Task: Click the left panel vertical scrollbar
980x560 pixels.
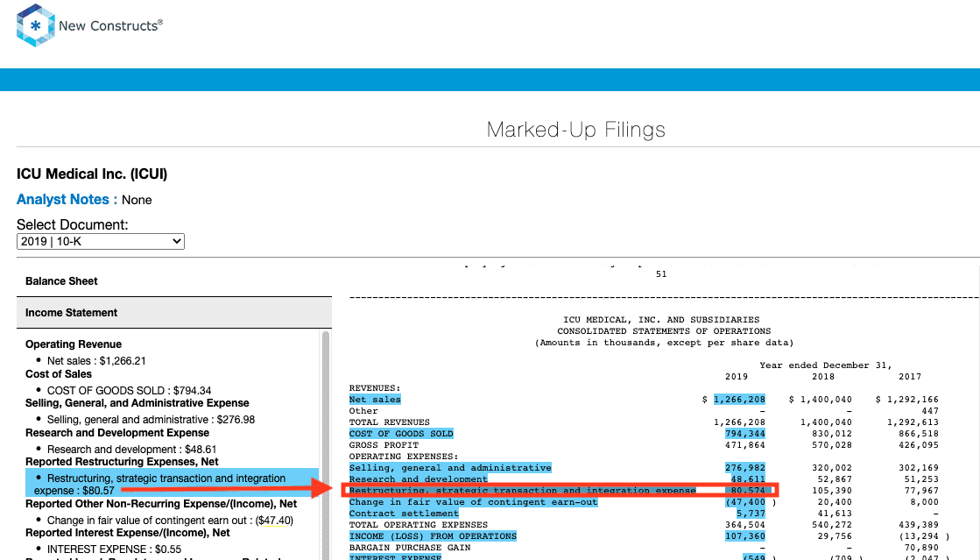Action: click(326, 444)
